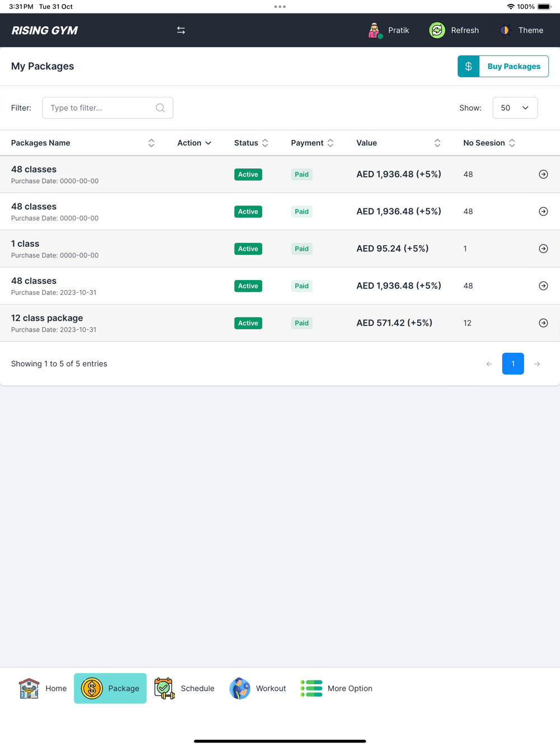
Task: Click the Theme label
Action: pyautogui.click(x=531, y=30)
